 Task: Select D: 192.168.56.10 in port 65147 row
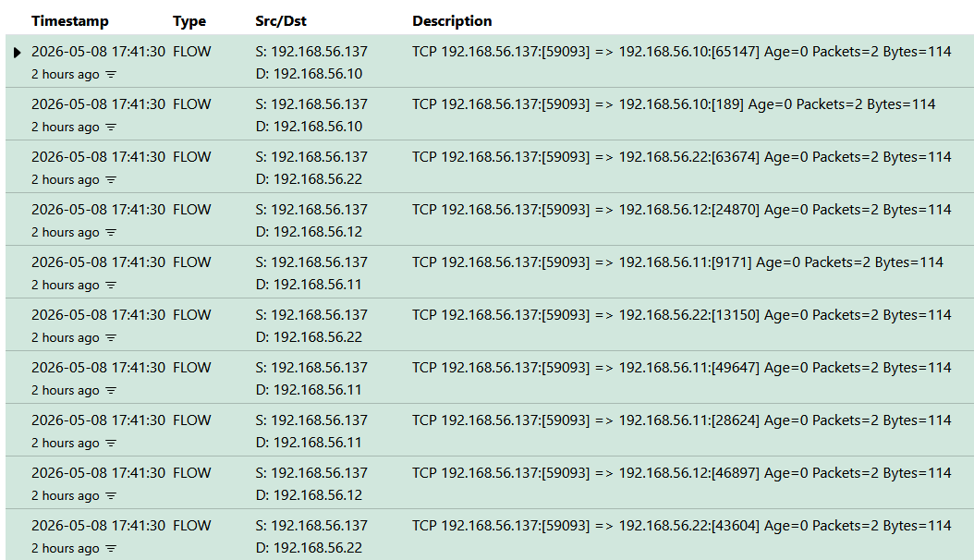click(x=309, y=74)
